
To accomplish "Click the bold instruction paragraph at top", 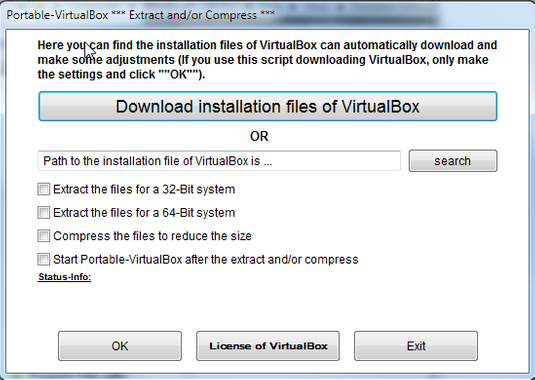I will (x=267, y=60).
